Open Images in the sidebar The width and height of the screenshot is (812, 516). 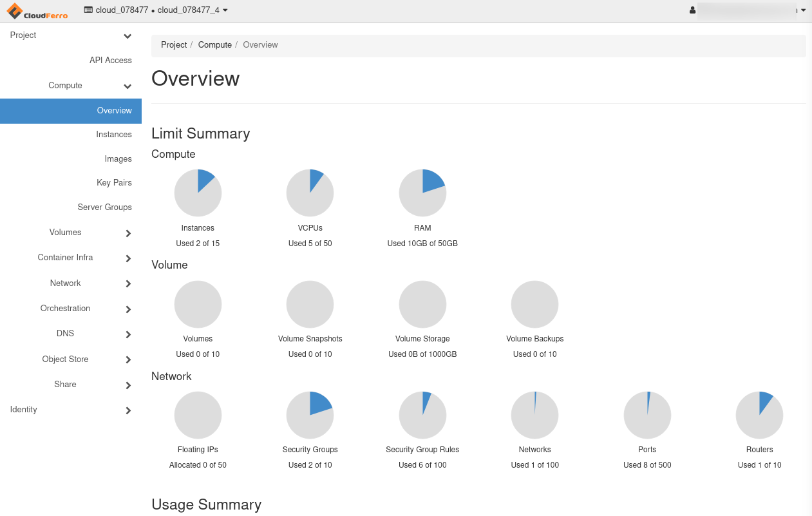click(118, 159)
